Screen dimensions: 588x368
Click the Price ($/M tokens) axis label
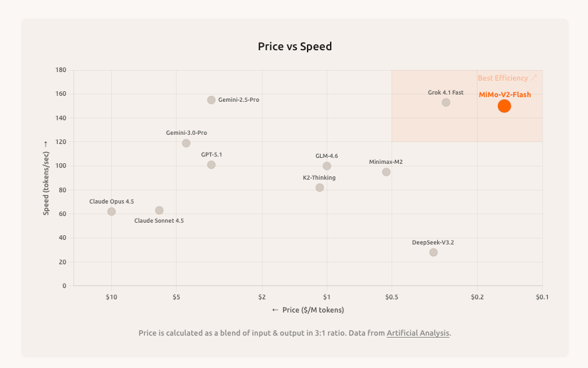click(x=308, y=310)
